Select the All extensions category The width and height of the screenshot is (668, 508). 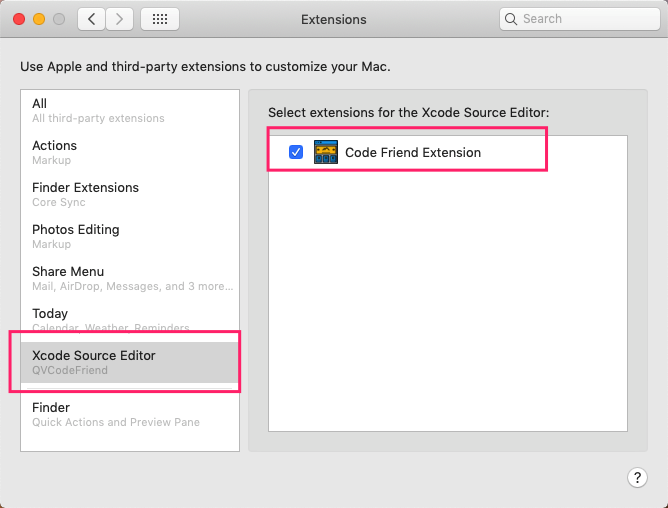click(x=130, y=110)
